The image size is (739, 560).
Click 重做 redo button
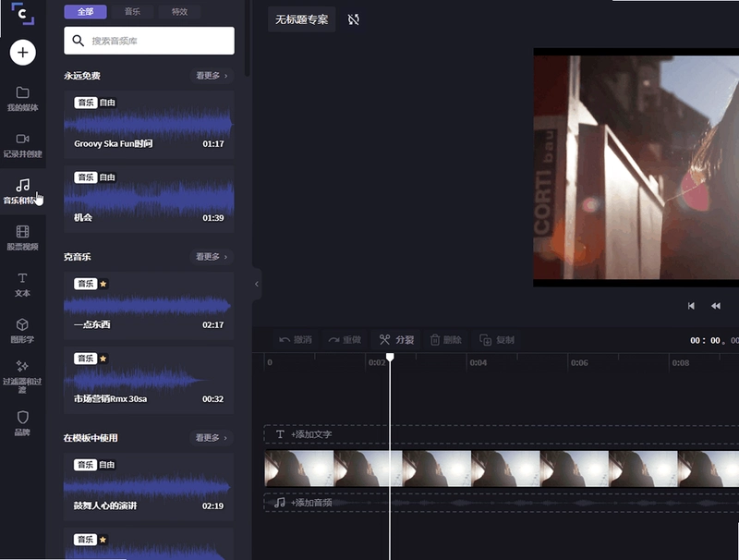pyautogui.click(x=345, y=339)
